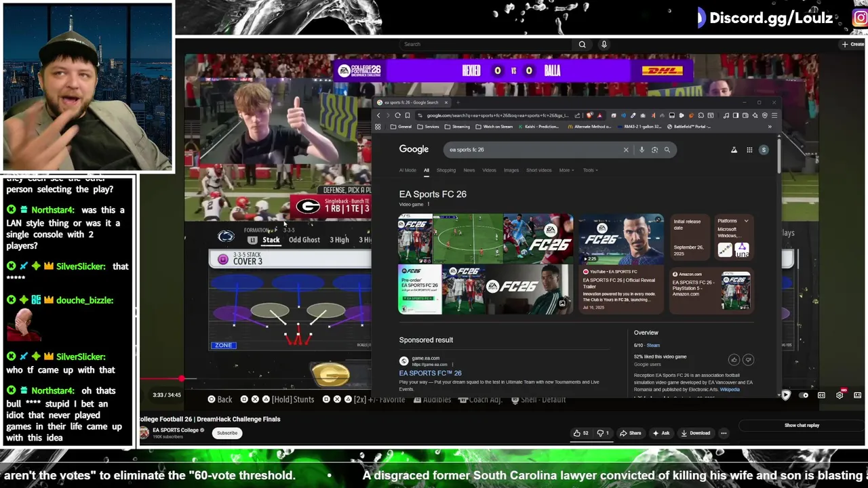This screenshot has width=868, height=488.
Task: Toggle YouTube player fullscreen icon
Action: point(858,395)
